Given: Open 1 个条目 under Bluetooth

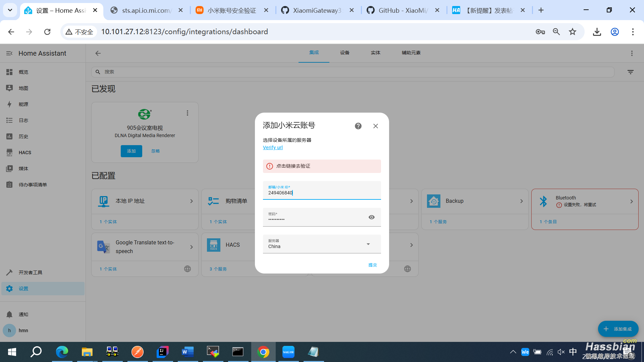Looking at the screenshot, I should tap(548, 222).
